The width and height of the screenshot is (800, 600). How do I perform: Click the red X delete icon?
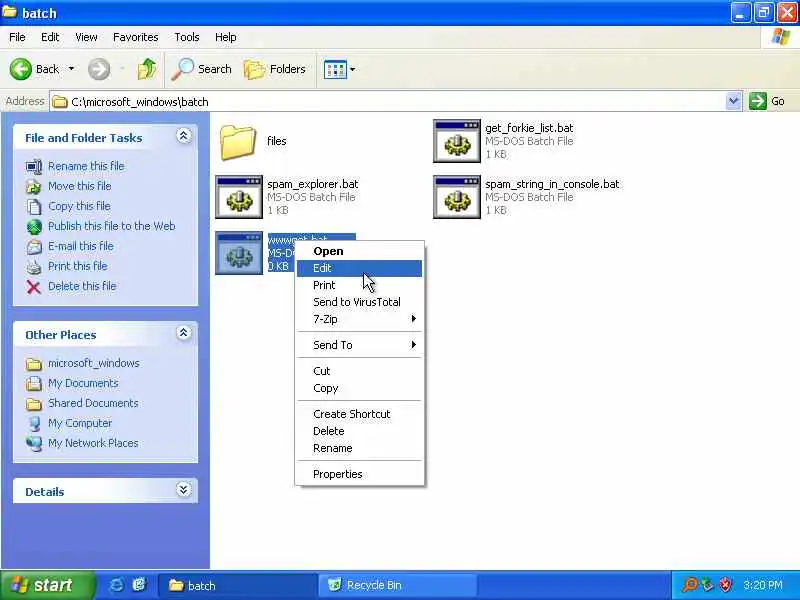point(34,287)
